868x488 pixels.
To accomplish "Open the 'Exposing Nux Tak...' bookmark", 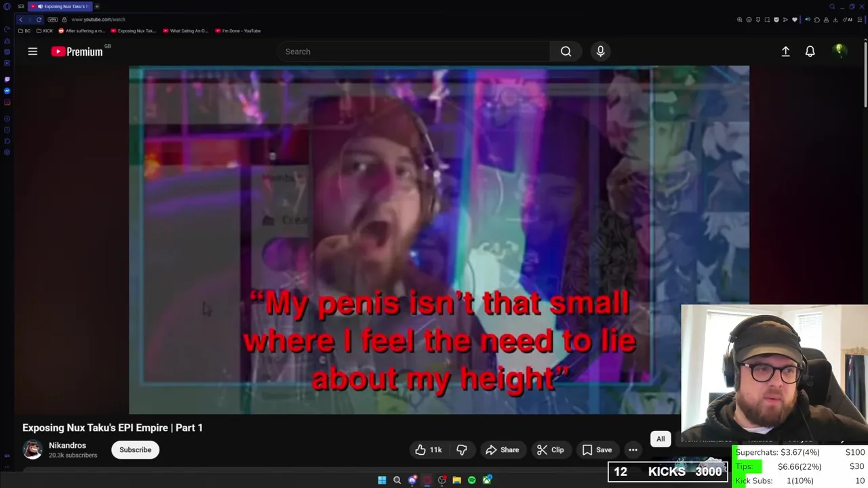I will pos(134,30).
